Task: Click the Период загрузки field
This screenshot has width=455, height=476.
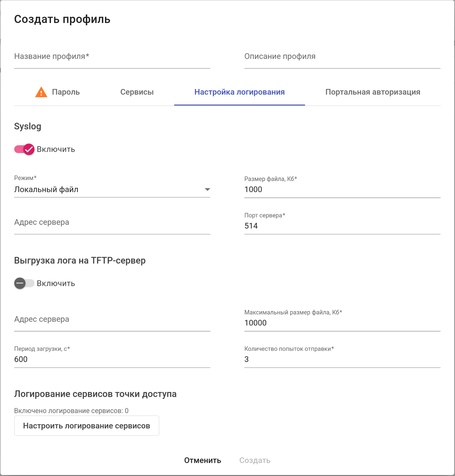Action: (112, 359)
